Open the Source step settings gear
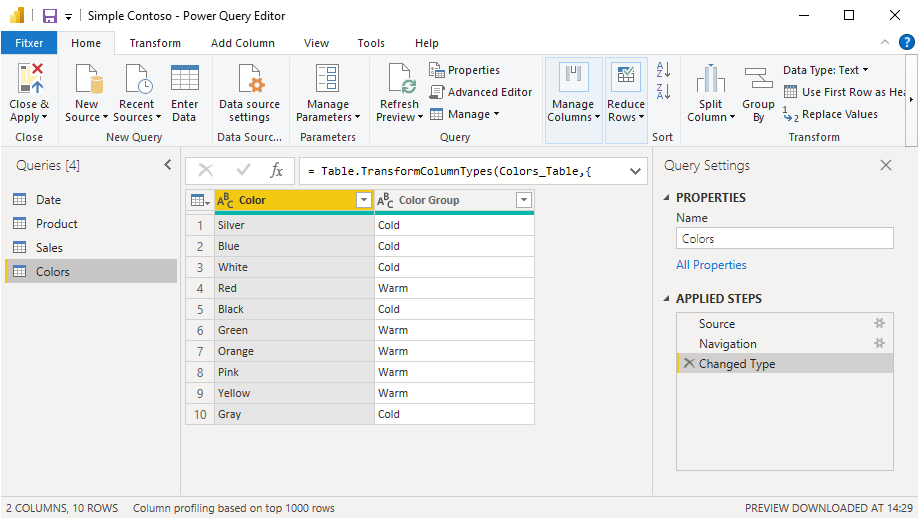The image size is (919, 519). (880, 323)
